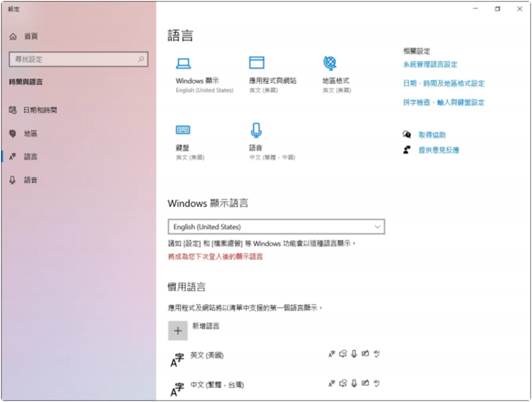Switch to 語音 page in sidebar
532x402 pixels.
click(30, 180)
